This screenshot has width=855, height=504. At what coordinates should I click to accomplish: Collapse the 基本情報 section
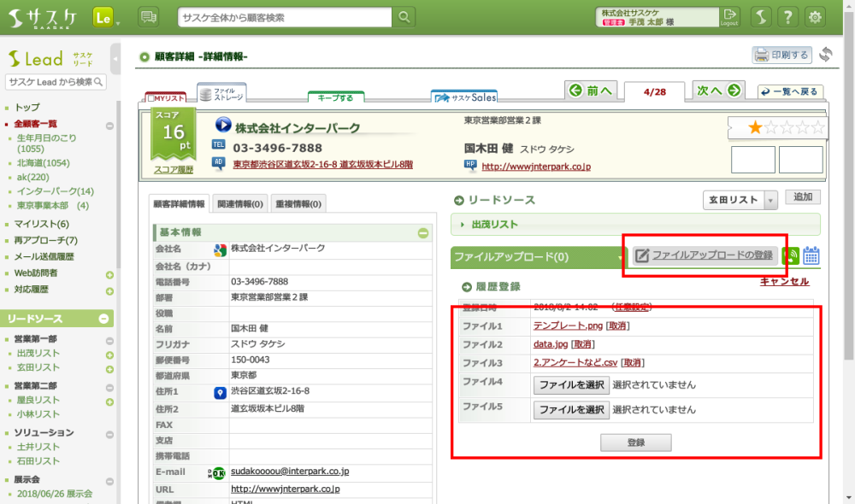click(423, 232)
